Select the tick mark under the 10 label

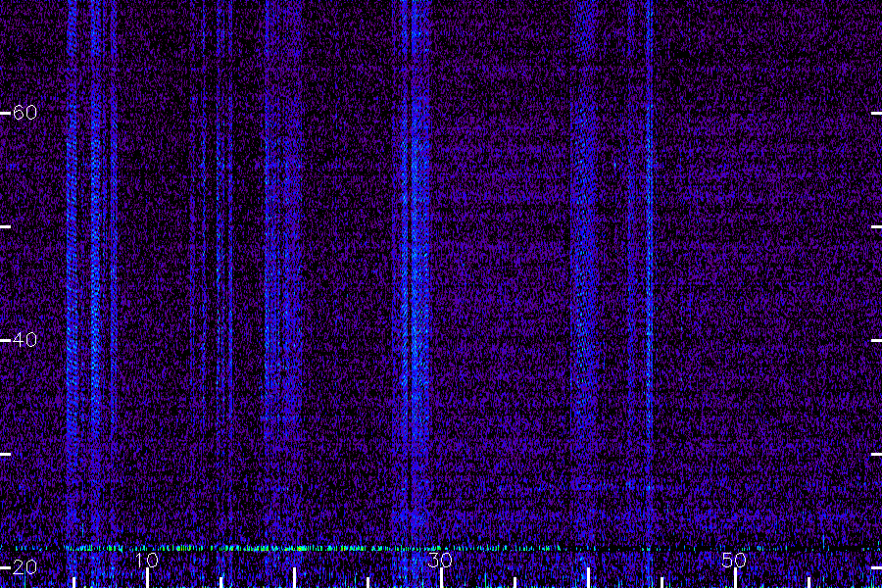[x=147, y=578]
